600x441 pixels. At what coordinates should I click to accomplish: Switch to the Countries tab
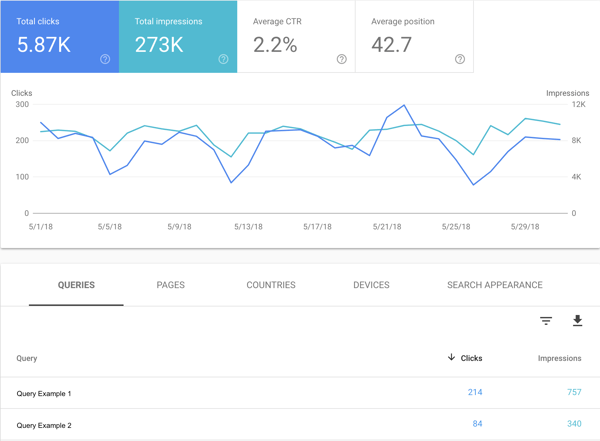(x=271, y=285)
